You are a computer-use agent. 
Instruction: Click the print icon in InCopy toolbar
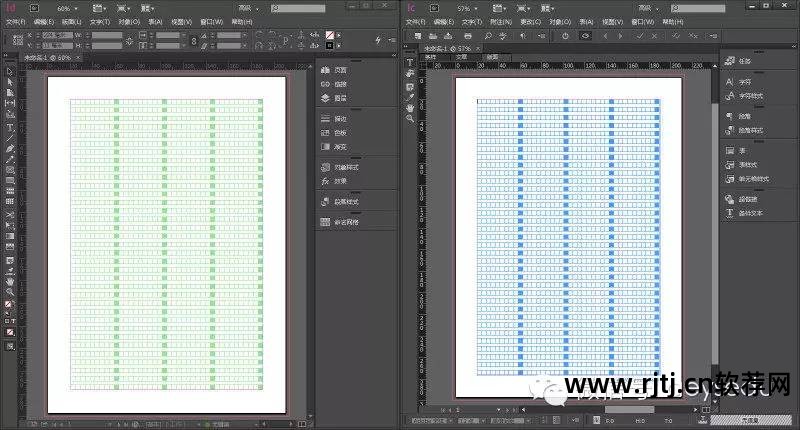coord(466,35)
